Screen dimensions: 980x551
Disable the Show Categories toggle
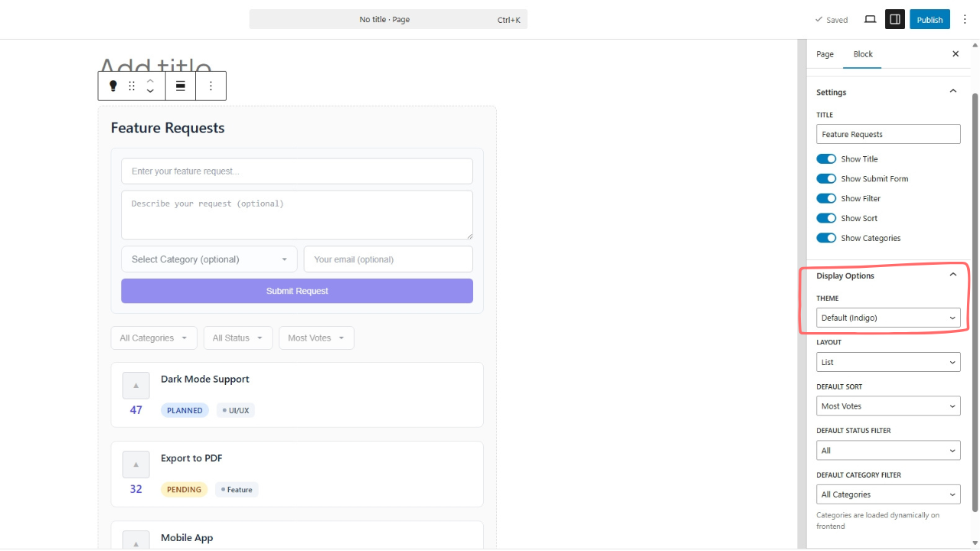(826, 238)
